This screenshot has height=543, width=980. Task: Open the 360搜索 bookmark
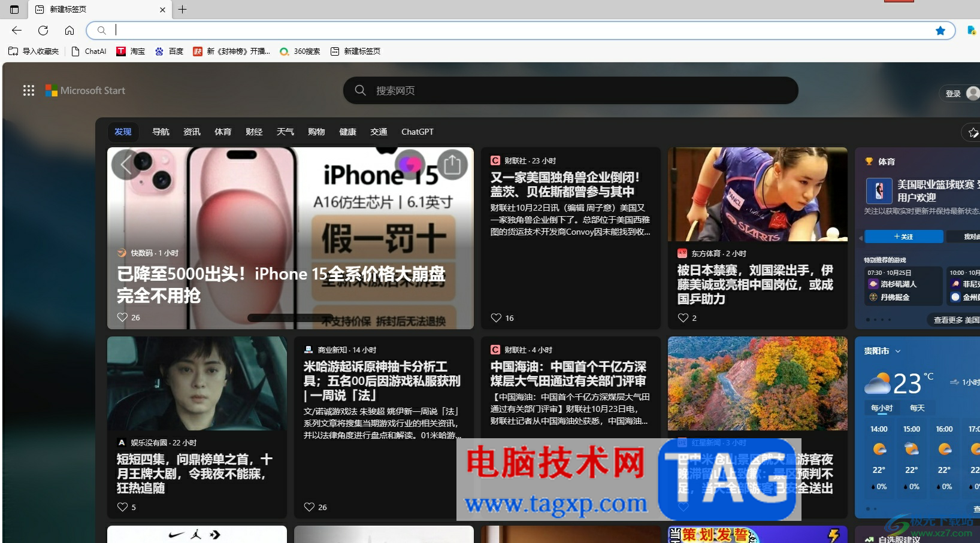click(x=300, y=51)
